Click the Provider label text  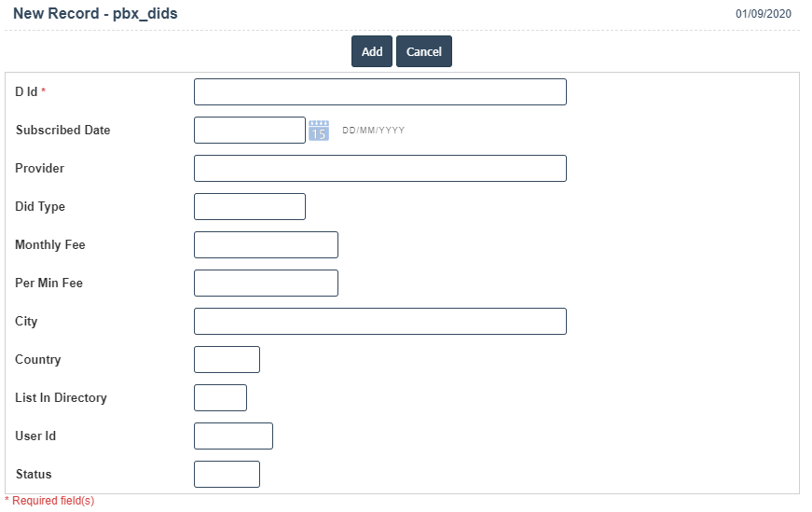tap(40, 169)
